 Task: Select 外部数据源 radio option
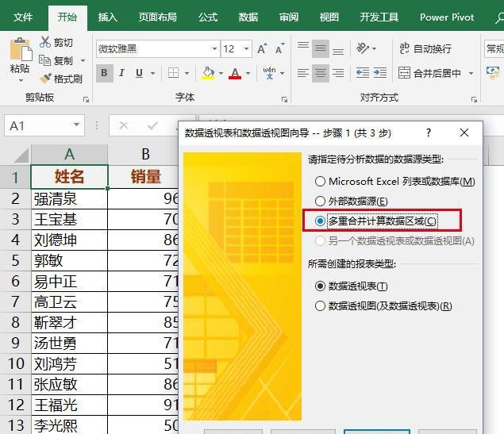(x=352, y=202)
